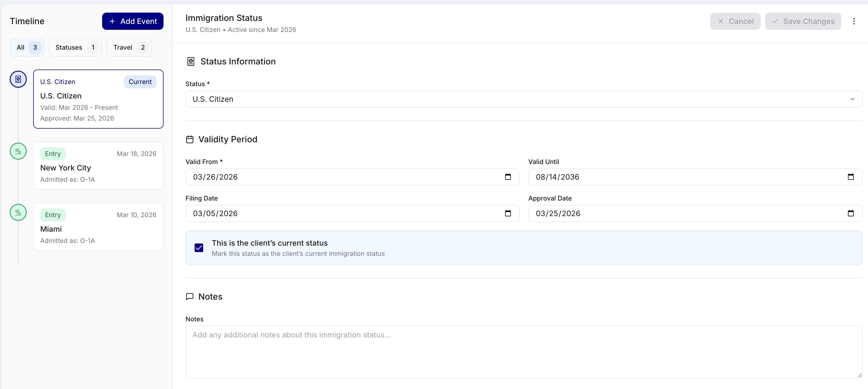Open the Approval Date calendar picker
868x389 pixels.
click(x=851, y=213)
